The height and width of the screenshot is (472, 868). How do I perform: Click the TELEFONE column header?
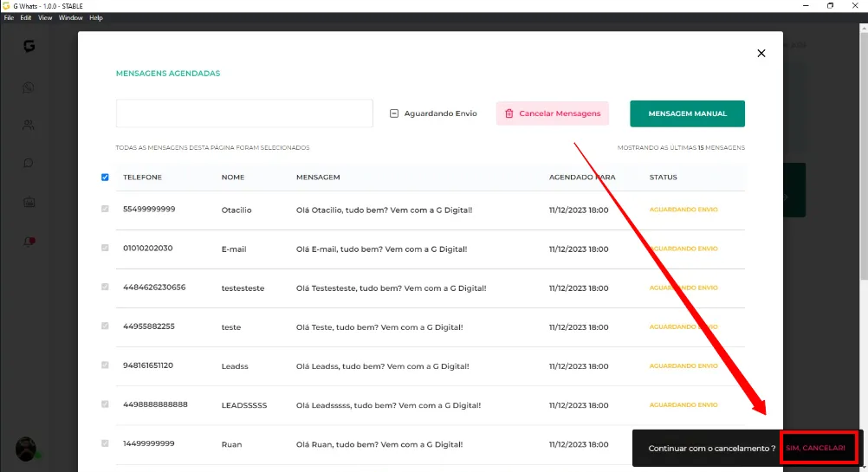[x=142, y=177]
